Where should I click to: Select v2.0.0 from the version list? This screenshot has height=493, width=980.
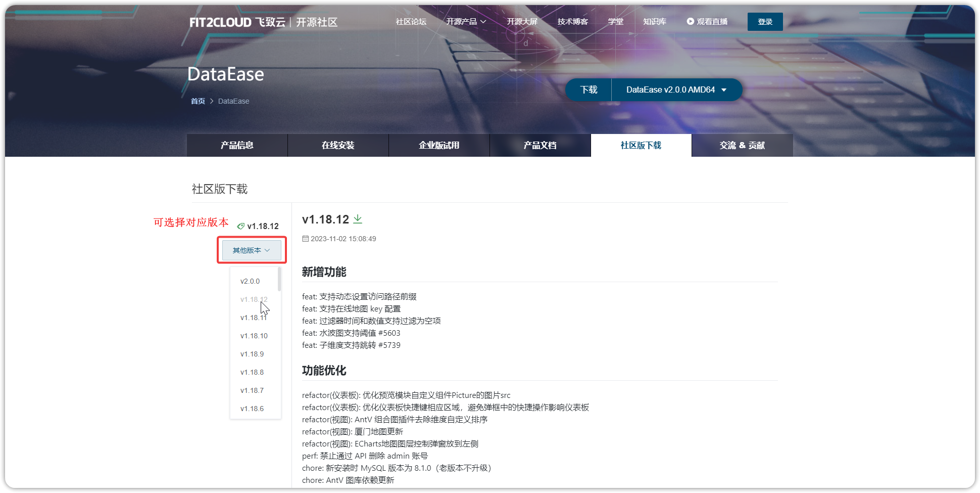[x=250, y=281]
